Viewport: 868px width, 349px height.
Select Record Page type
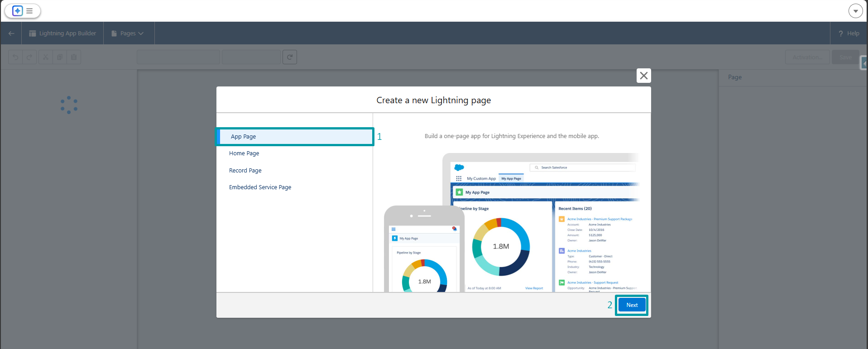pyautogui.click(x=245, y=171)
